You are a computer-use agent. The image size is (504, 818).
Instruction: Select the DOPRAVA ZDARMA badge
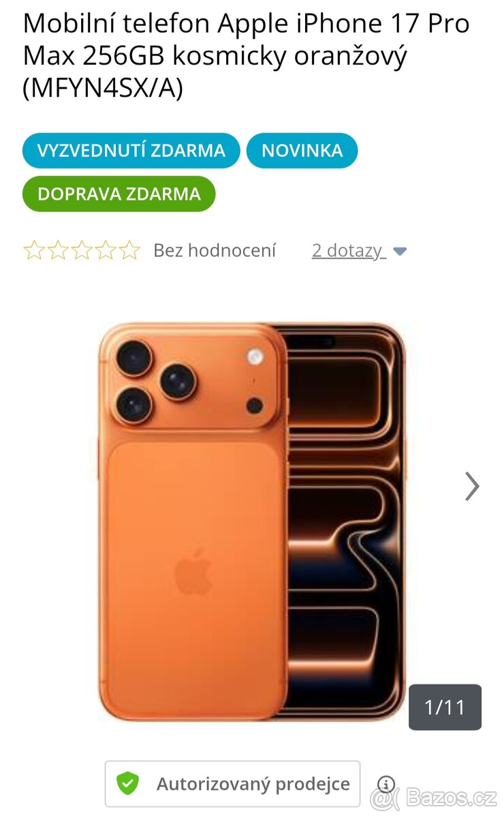coord(119,194)
